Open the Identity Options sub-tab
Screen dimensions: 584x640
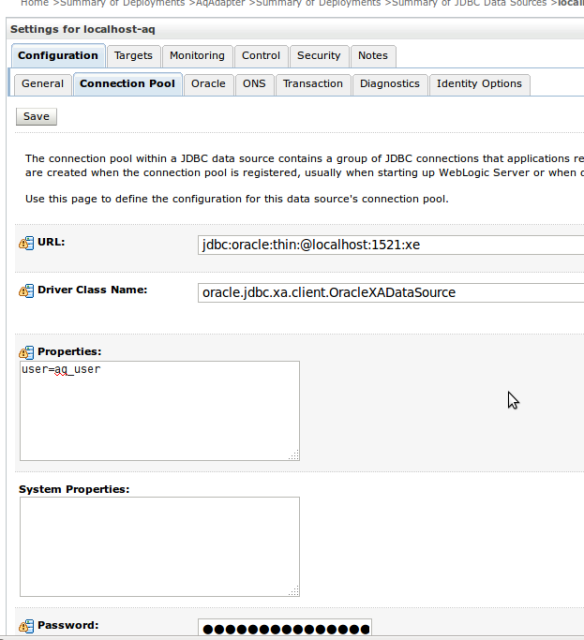point(480,84)
